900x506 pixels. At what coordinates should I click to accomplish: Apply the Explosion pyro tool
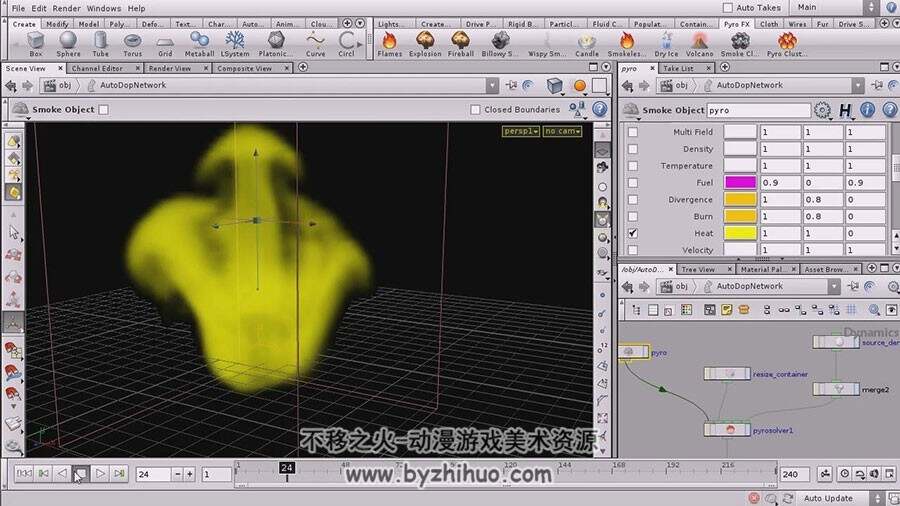[425, 44]
